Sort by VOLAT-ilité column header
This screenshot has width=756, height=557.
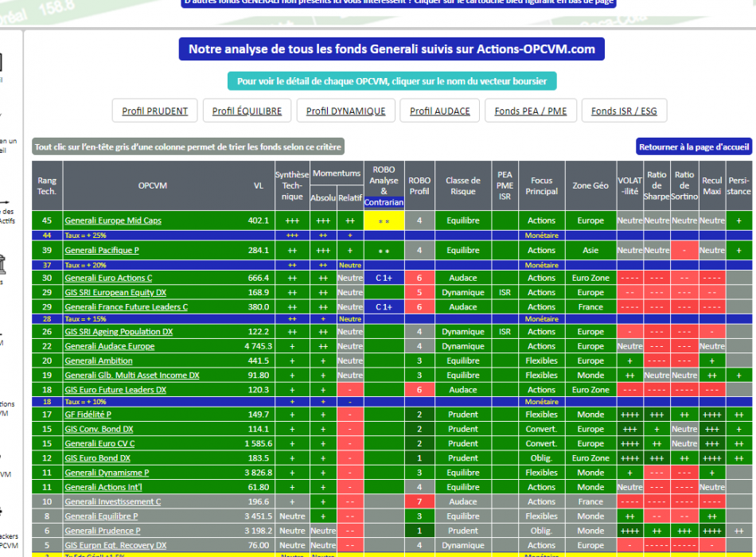629,185
